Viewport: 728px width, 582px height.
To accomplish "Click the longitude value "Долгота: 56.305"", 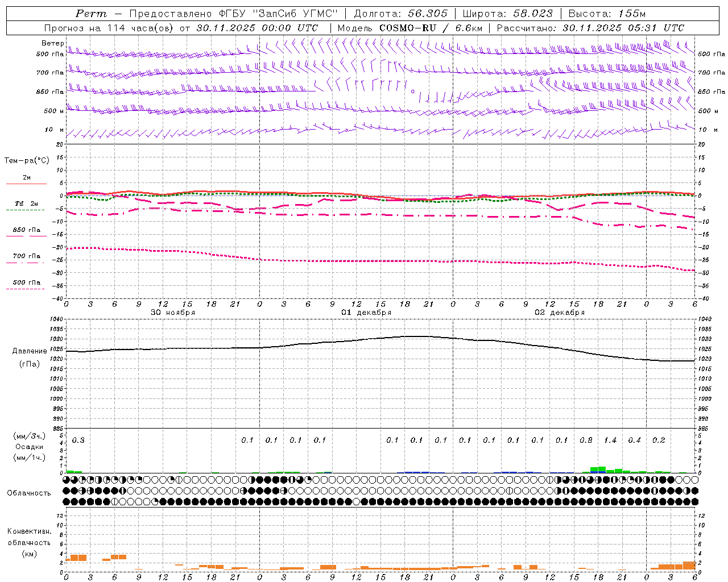I will pos(400,14).
